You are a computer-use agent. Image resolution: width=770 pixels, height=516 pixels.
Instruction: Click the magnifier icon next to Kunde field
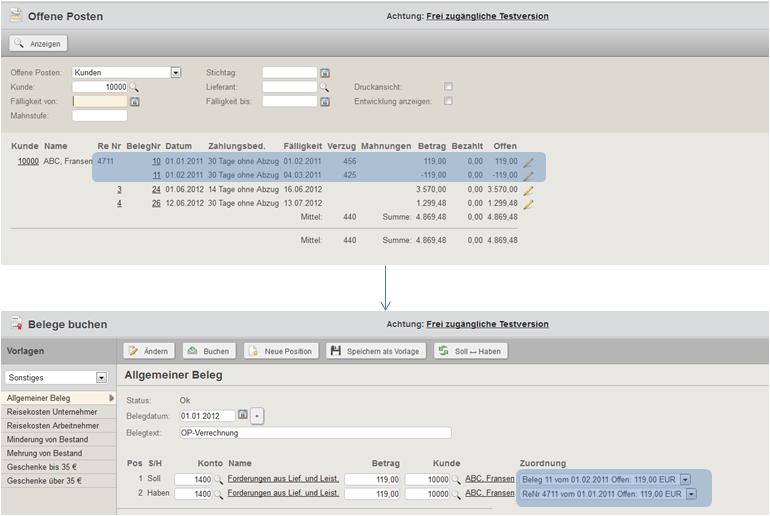click(134, 87)
